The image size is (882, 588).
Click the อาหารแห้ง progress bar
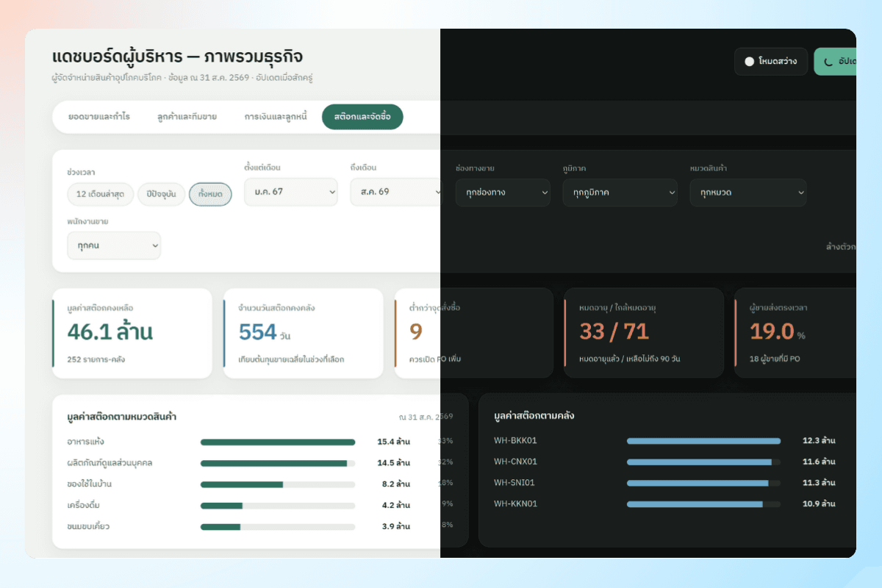tap(278, 442)
